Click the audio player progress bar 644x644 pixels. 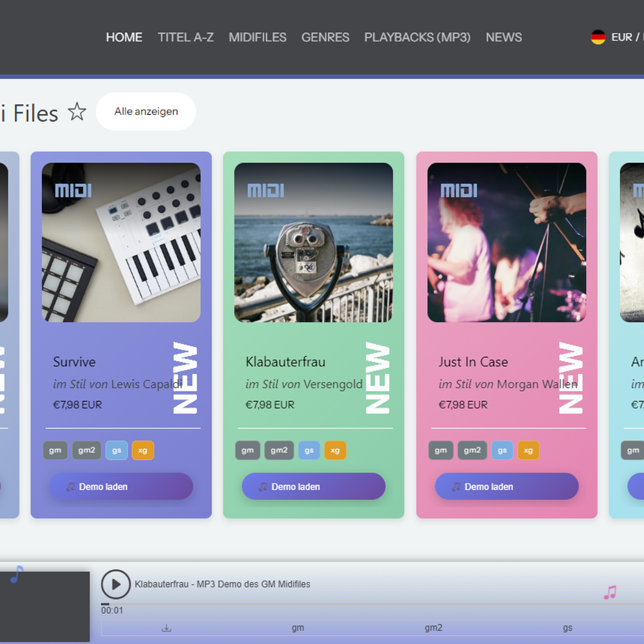pyautogui.click(x=351, y=604)
